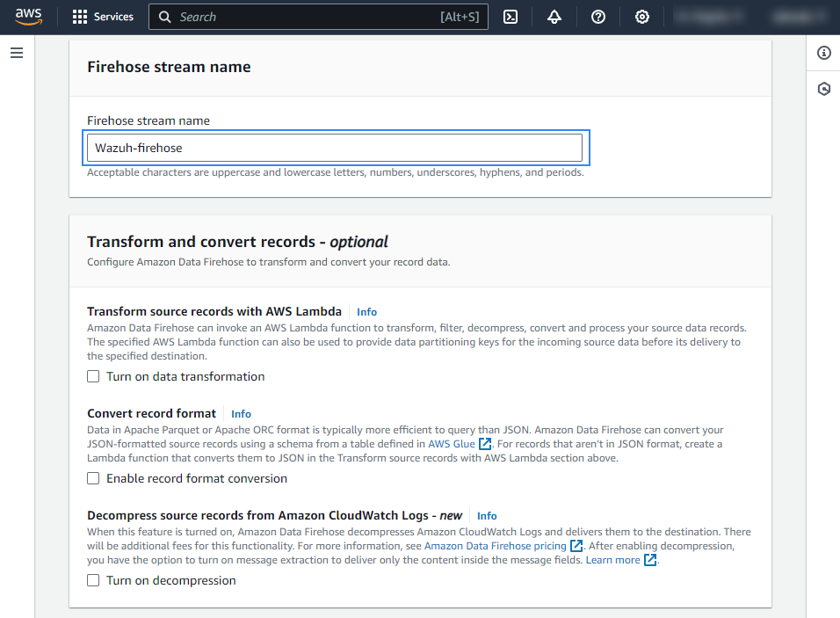The width and height of the screenshot is (840, 618).
Task: Open the hexagon tutorials panel icon
Action: [823, 89]
